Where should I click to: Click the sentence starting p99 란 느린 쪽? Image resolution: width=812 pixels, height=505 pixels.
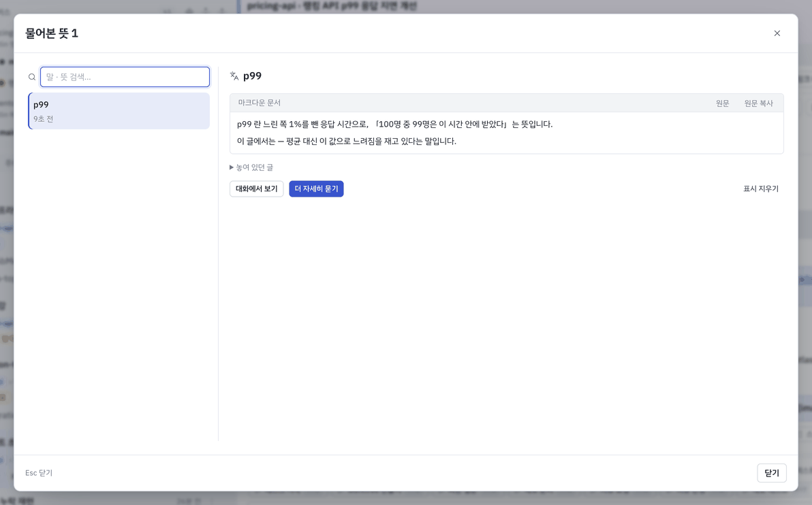[x=394, y=124]
